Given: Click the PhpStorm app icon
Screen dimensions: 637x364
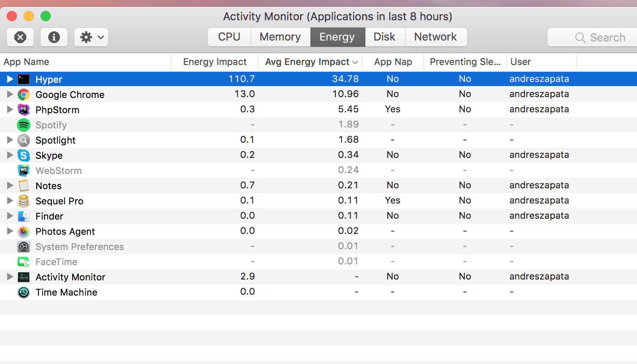Looking at the screenshot, I should click(24, 109).
